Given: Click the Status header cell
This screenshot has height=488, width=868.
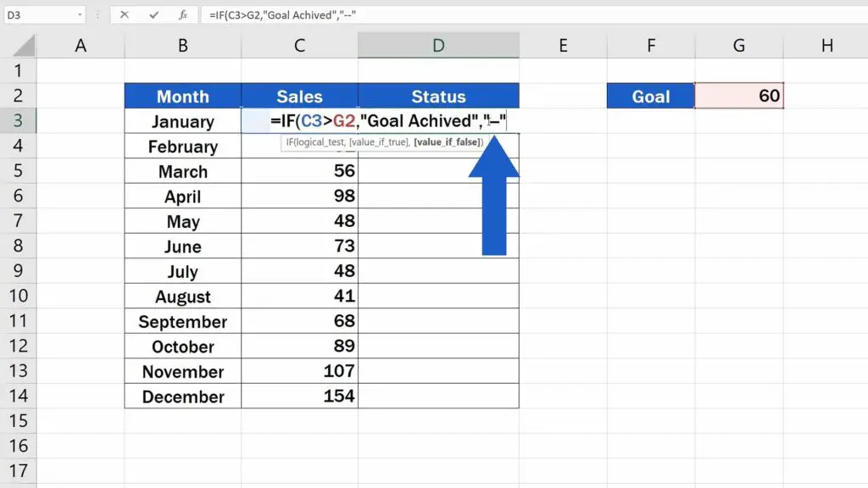Looking at the screenshot, I should (438, 96).
